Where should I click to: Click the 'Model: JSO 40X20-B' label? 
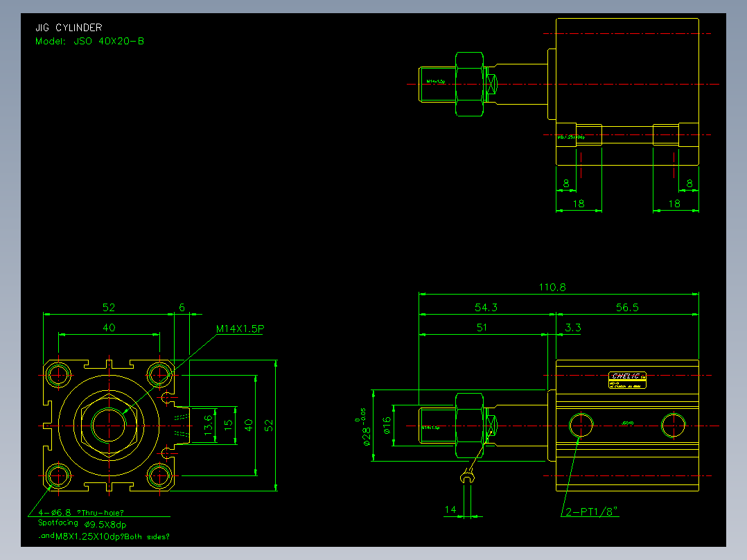[x=89, y=42]
